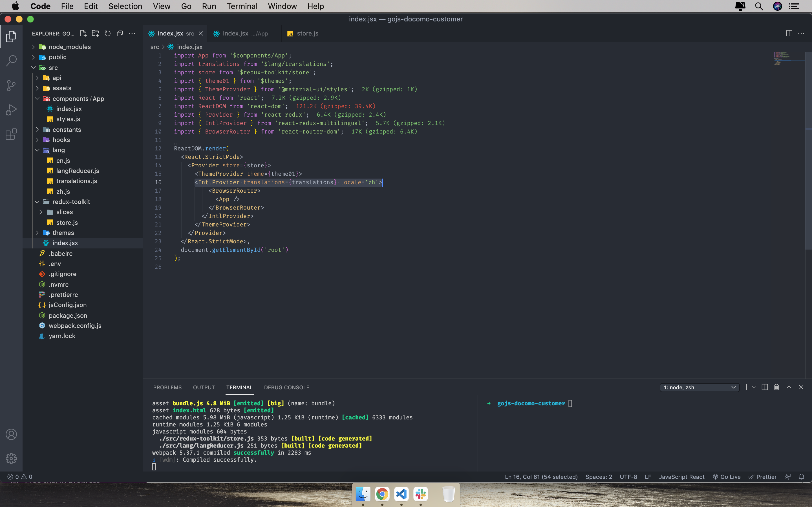Refresh the Explorer file tree

(x=107, y=34)
